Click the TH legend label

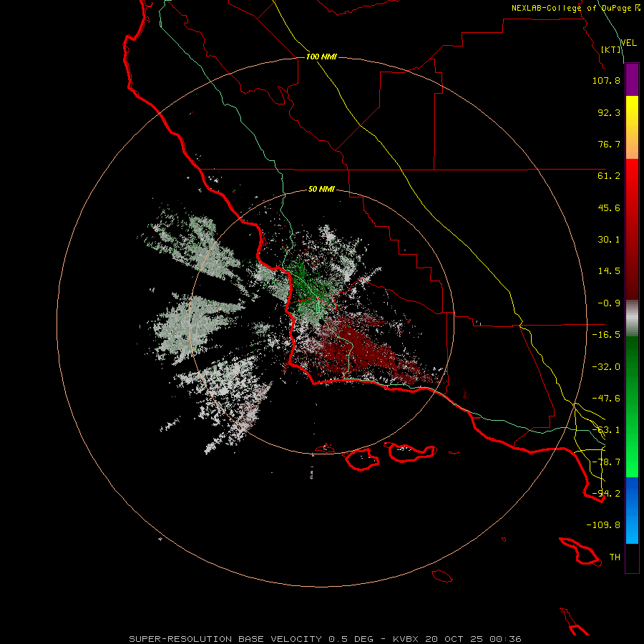[615, 557]
